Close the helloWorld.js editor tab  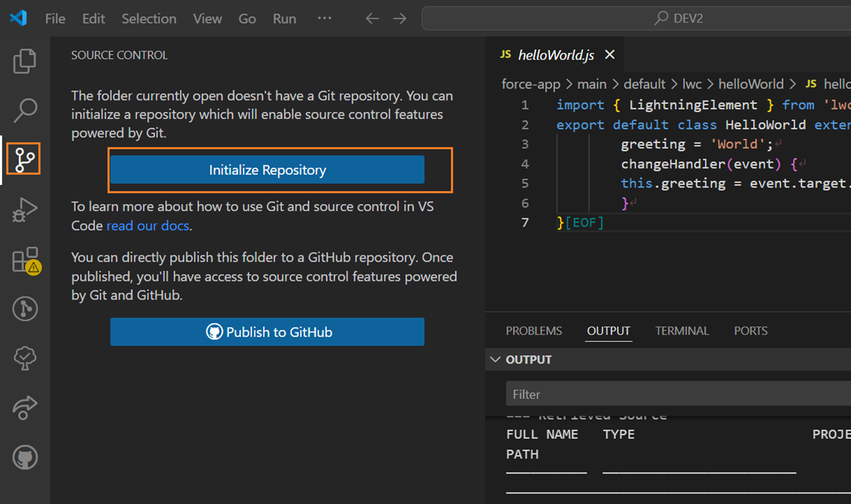(610, 55)
